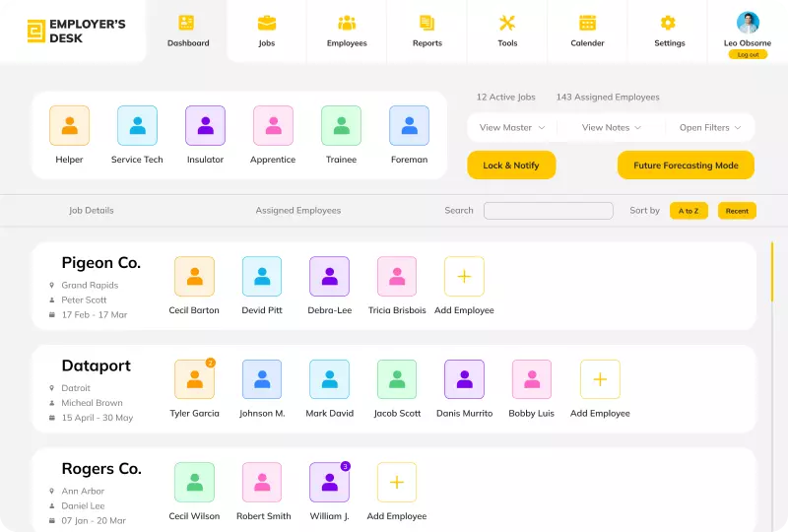Add employee to Pigeon Co. job
Viewport: 788px width, 532px height.
coord(464,277)
